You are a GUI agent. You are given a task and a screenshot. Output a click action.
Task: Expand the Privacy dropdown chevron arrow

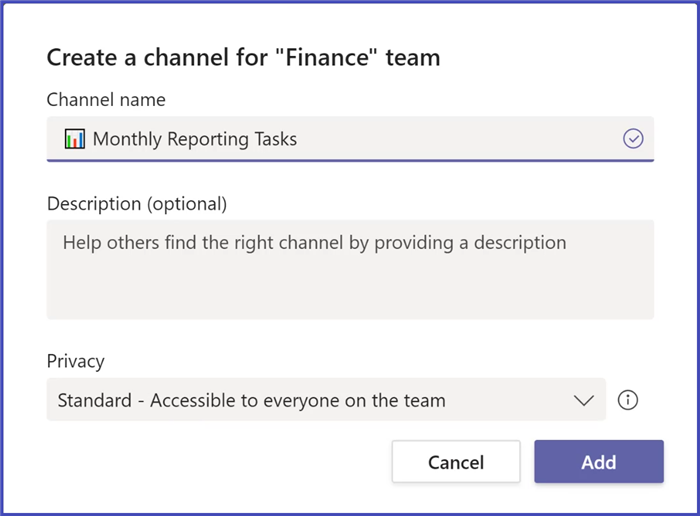tap(584, 401)
